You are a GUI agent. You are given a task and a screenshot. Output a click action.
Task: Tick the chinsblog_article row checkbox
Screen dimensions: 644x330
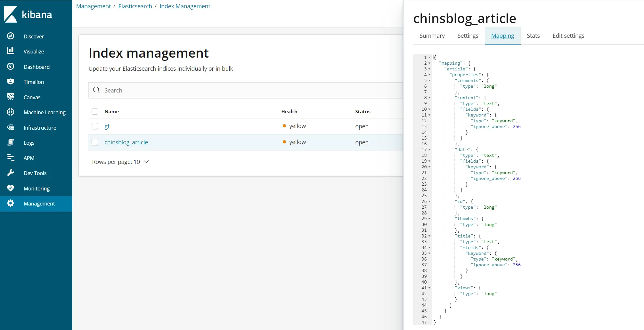95,142
